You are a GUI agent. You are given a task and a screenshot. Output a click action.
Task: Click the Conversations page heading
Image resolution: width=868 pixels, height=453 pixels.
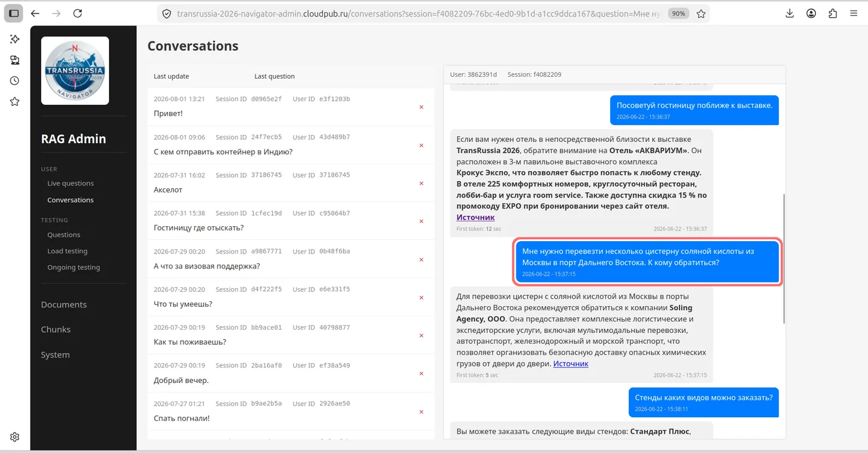[193, 46]
